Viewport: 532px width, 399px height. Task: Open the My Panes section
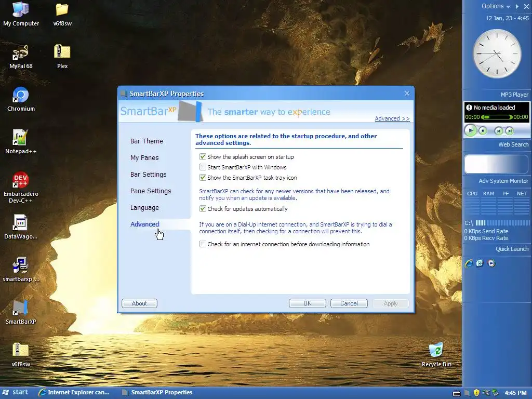(x=144, y=158)
